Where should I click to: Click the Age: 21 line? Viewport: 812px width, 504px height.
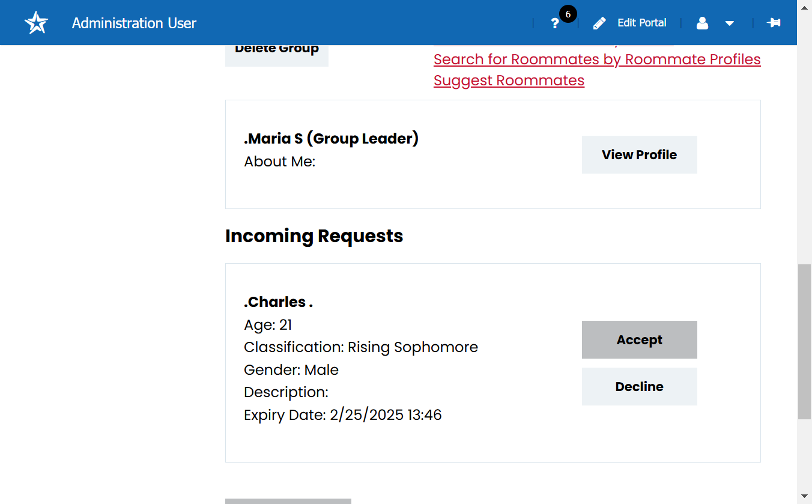click(268, 325)
